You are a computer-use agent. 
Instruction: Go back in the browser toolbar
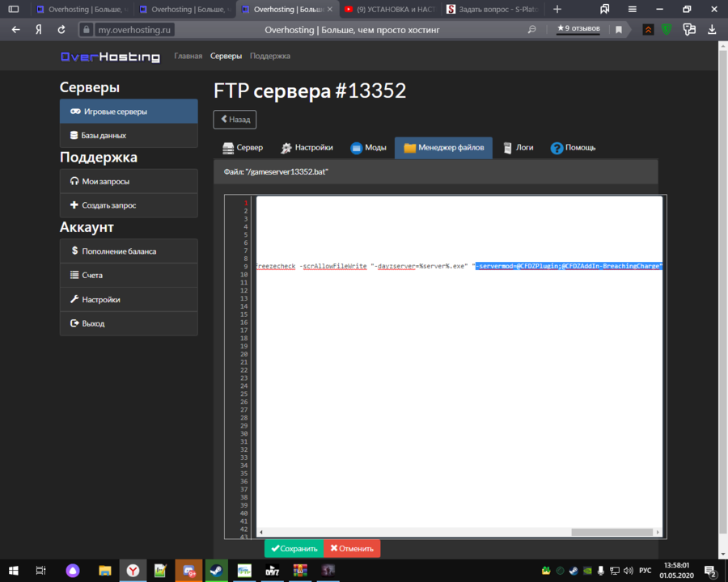pyautogui.click(x=16, y=30)
